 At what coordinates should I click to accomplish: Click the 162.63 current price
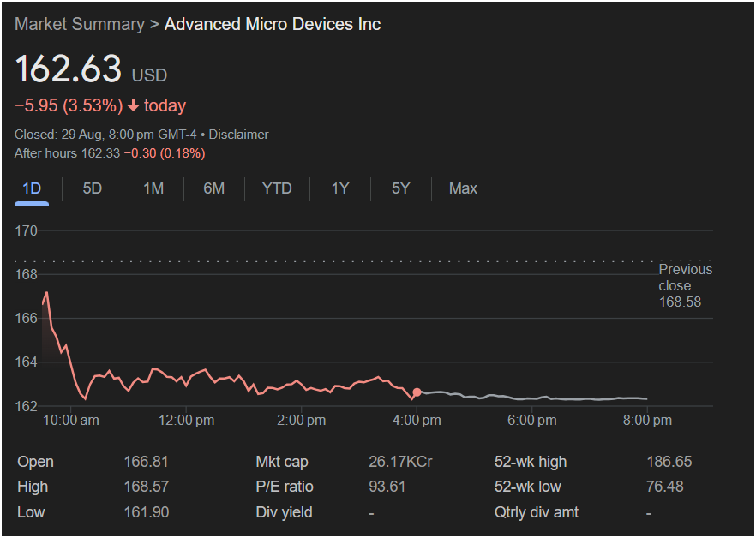[69, 69]
